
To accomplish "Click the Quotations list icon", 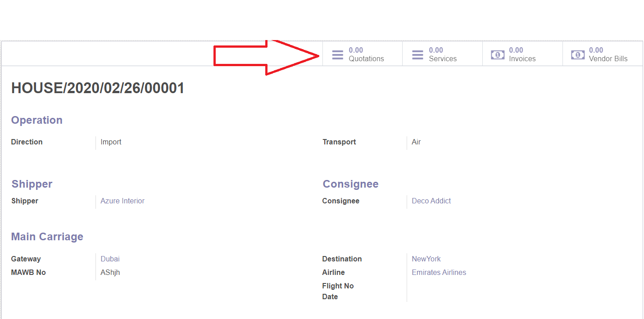I will [338, 54].
